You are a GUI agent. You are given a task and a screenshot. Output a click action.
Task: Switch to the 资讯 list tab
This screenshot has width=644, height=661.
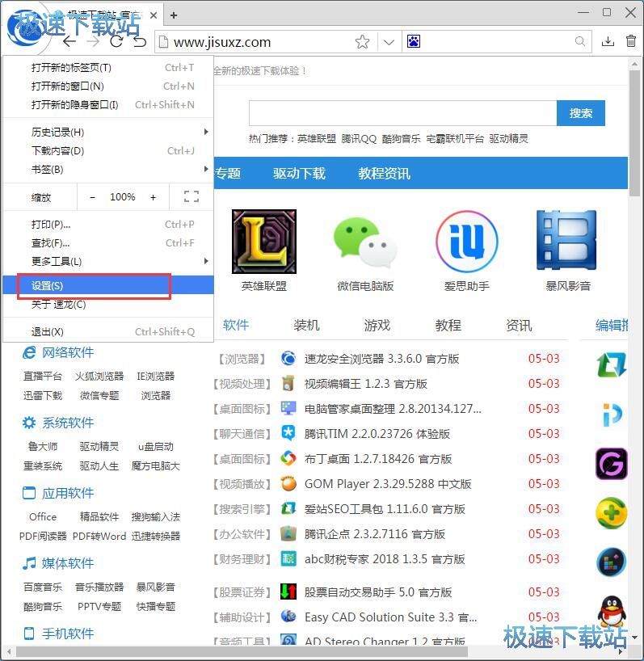(x=519, y=325)
